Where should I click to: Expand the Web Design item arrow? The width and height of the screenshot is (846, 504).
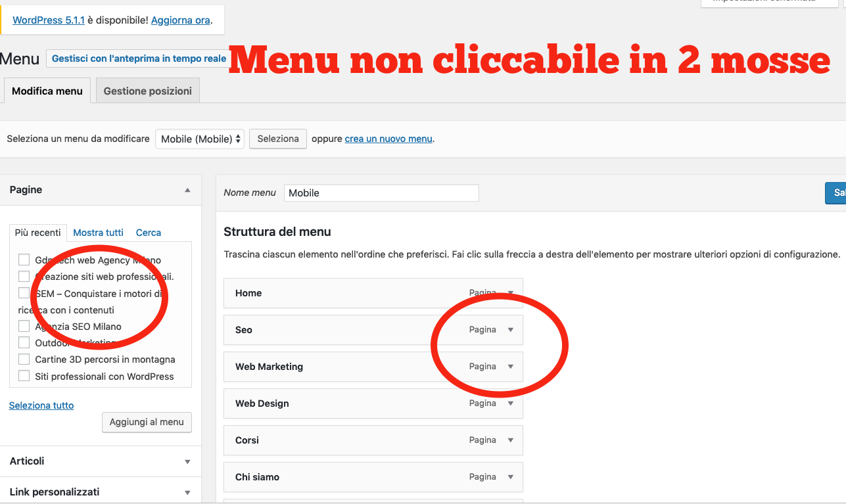511,403
